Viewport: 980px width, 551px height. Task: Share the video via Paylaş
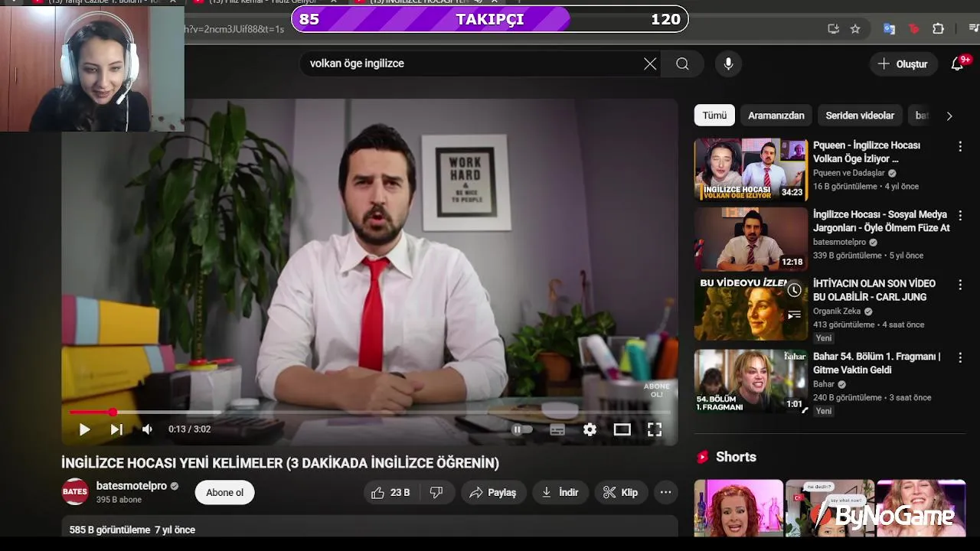(x=493, y=492)
